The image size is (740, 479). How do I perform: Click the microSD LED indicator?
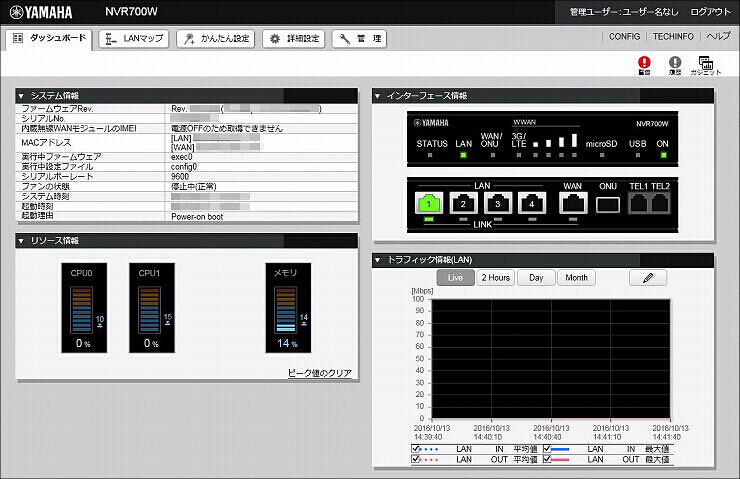click(602, 155)
